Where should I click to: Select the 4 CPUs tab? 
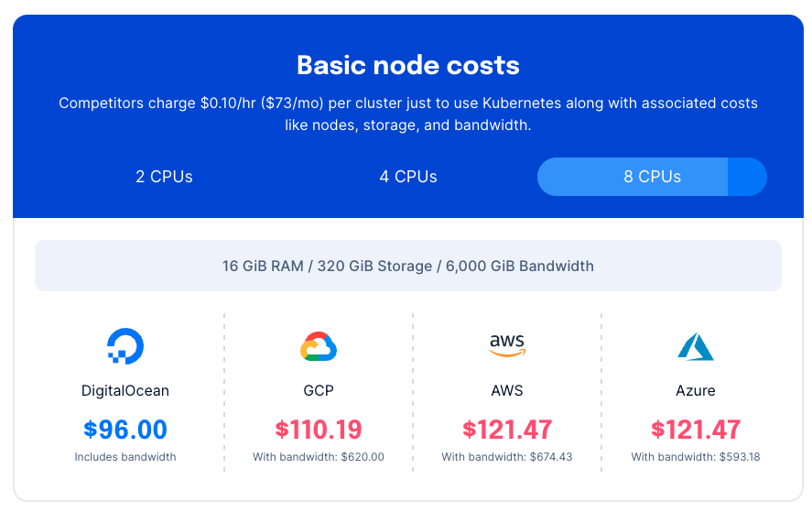tap(408, 177)
